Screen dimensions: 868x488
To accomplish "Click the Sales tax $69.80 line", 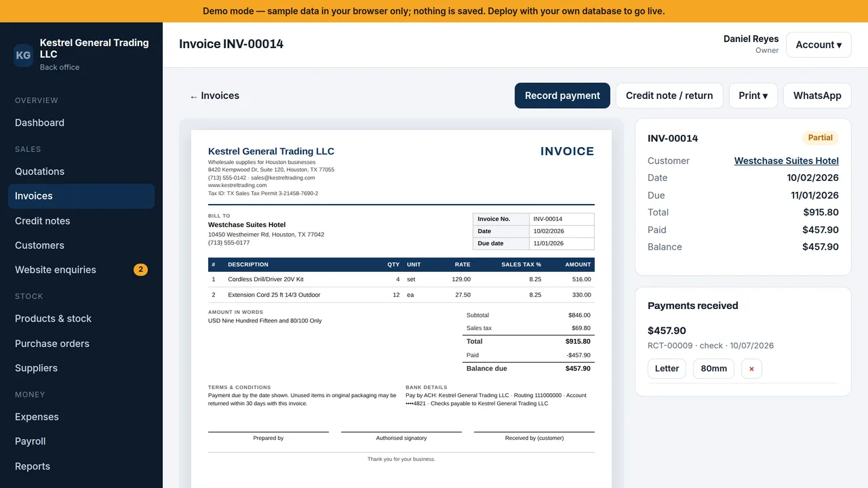I will [x=528, y=328].
